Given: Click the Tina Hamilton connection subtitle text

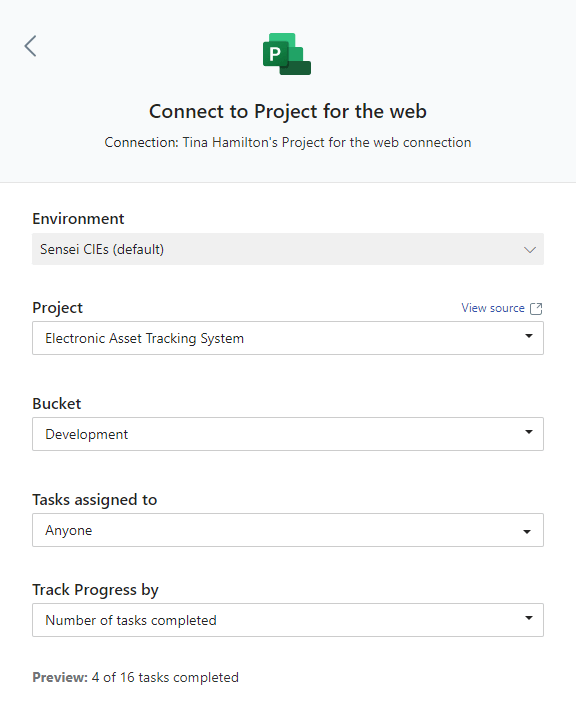Looking at the screenshot, I should [288, 142].
